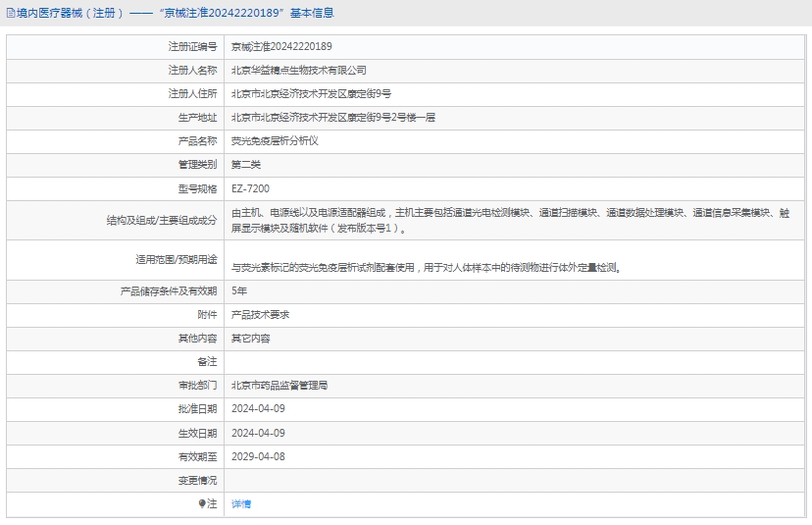This screenshot has height=525, width=812.
Task: Select the model value EZ-7200
Action: (250, 188)
